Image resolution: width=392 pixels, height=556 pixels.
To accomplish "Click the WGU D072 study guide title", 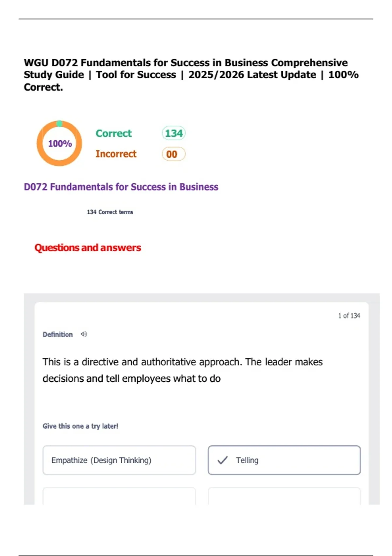I will coord(191,75).
